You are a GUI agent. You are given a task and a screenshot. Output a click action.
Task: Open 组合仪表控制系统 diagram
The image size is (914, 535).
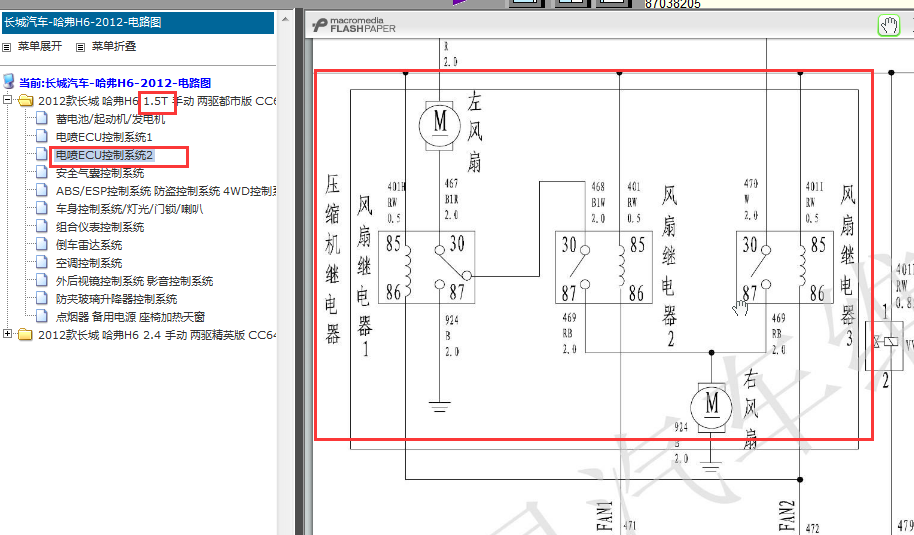tap(100, 227)
